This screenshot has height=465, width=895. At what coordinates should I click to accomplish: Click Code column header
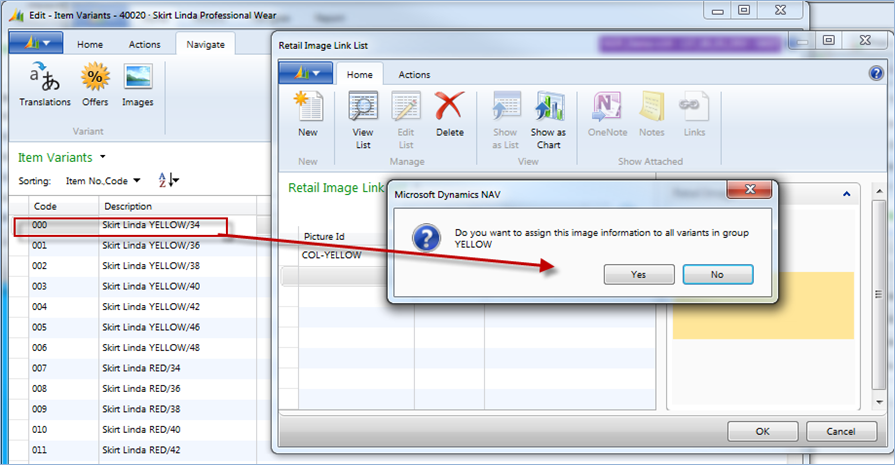(63, 206)
